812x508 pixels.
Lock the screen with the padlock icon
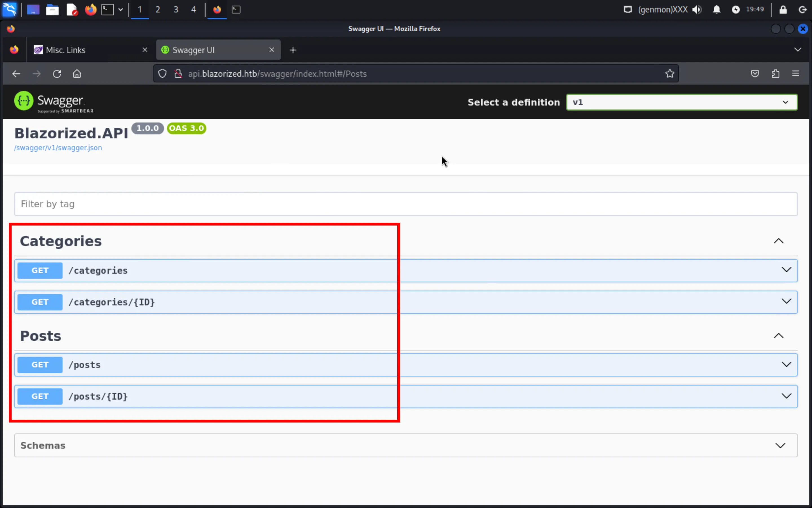tap(783, 9)
